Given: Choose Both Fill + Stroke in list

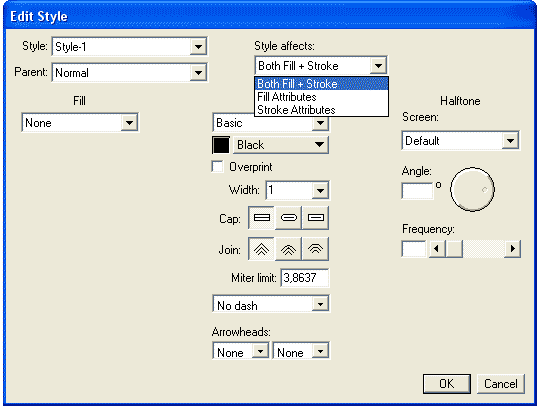Looking at the screenshot, I should pyautogui.click(x=321, y=84).
